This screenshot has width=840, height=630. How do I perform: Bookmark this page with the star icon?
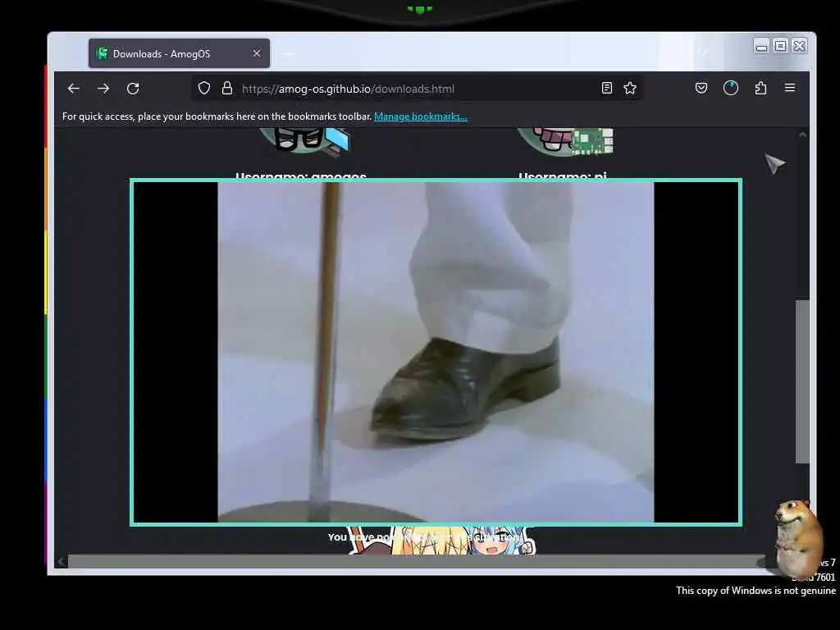[630, 89]
